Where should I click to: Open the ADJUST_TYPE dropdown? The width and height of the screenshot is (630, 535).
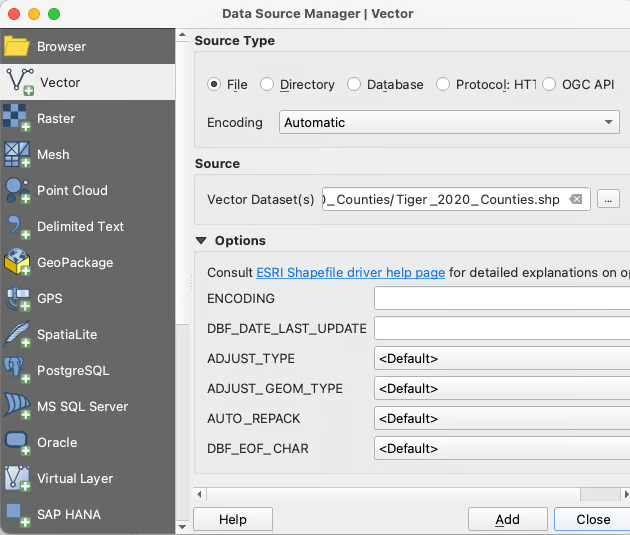(x=502, y=358)
